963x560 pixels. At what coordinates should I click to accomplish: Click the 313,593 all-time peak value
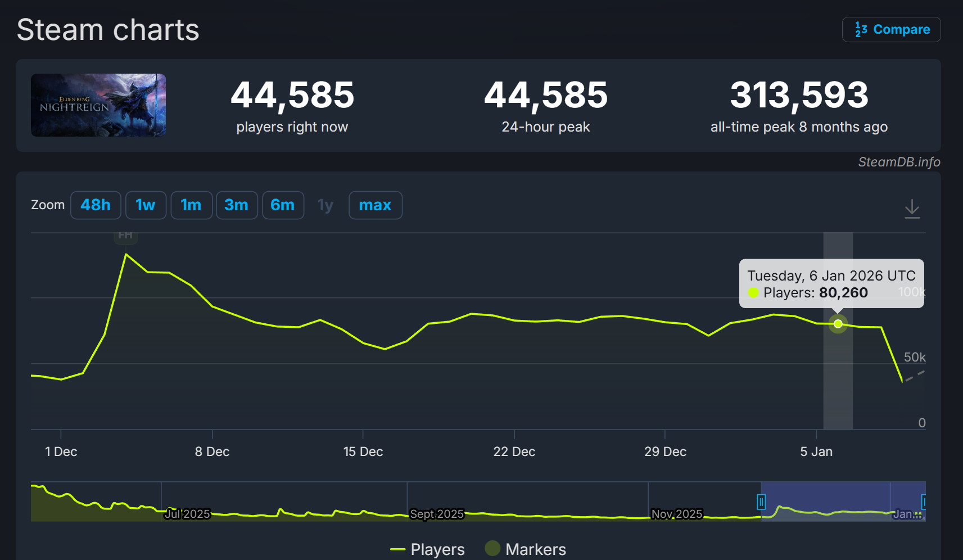799,94
